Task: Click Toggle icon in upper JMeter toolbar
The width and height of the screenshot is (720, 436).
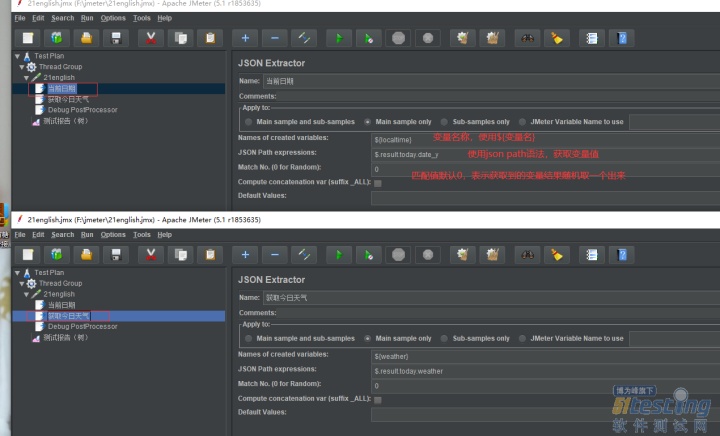Action: point(304,38)
